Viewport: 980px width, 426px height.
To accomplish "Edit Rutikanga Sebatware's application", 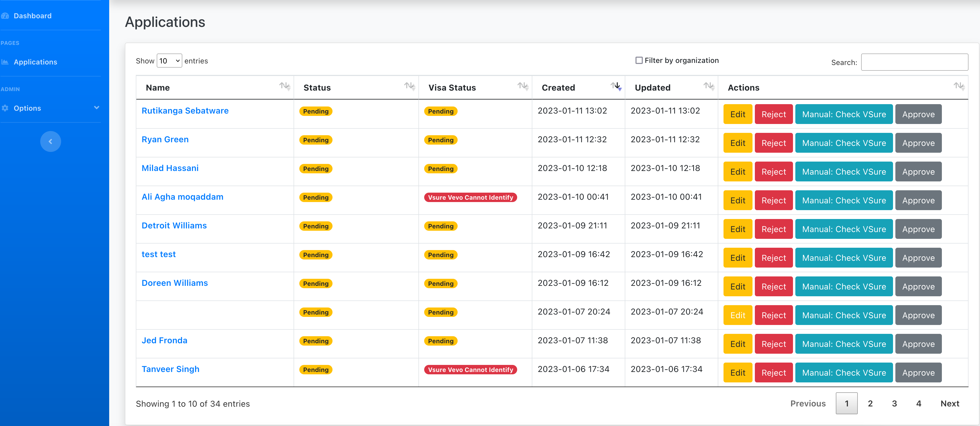I will point(738,114).
